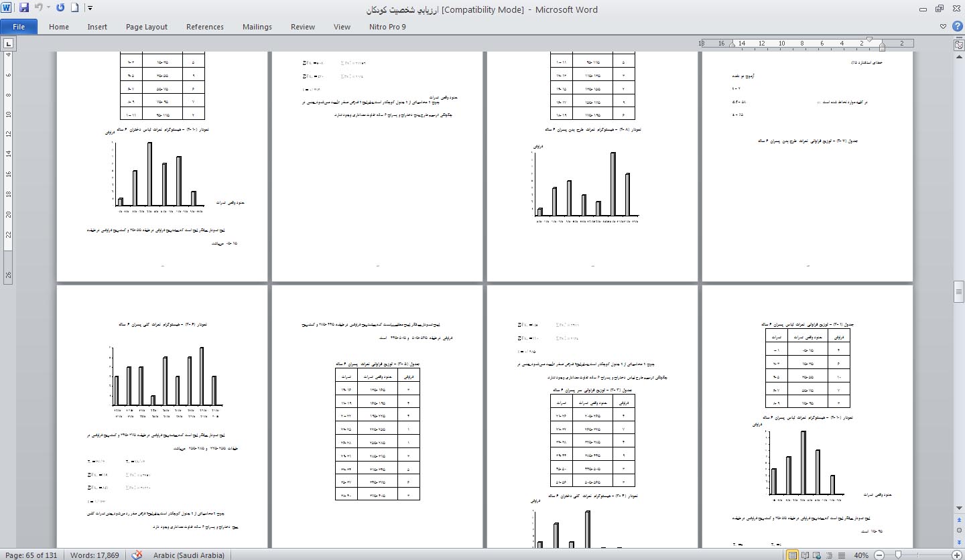Screen dimensions: 965x560
Task: Expand the ribbon using the chevron
Action: 944,27
